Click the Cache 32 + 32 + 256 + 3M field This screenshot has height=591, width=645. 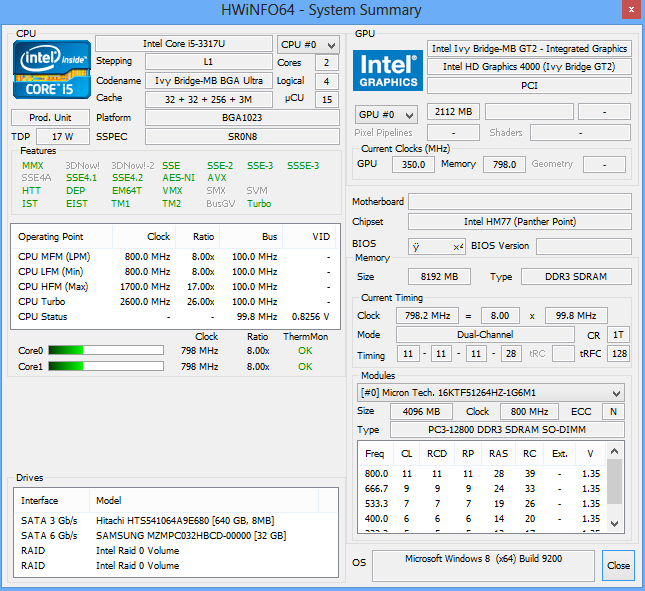tap(209, 100)
